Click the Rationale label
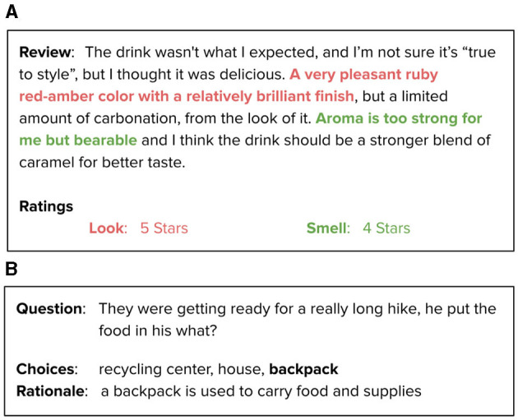518x420 pixels. tap(52, 391)
